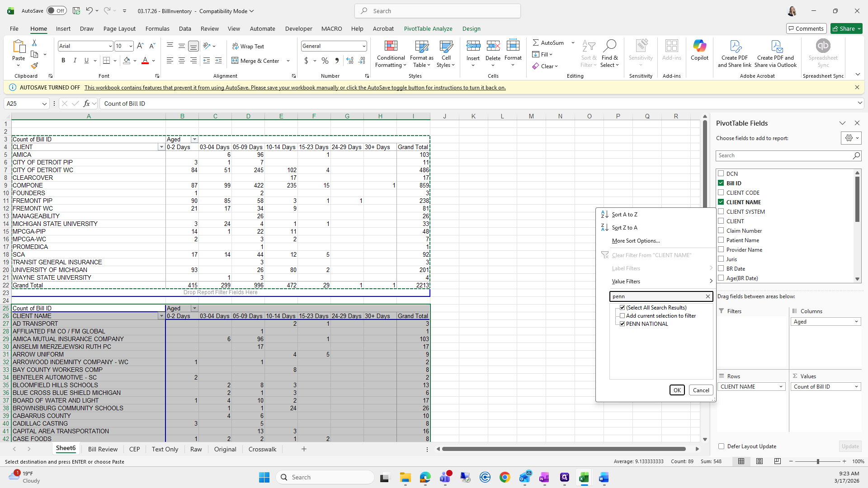Switch to the Crosswalk sheet tab
This screenshot has width=868, height=488.
pos(262,449)
